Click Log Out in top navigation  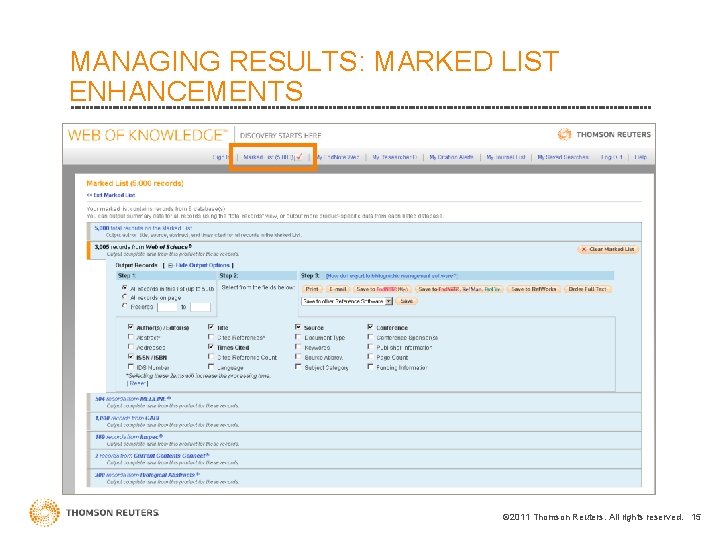(x=612, y=157)
